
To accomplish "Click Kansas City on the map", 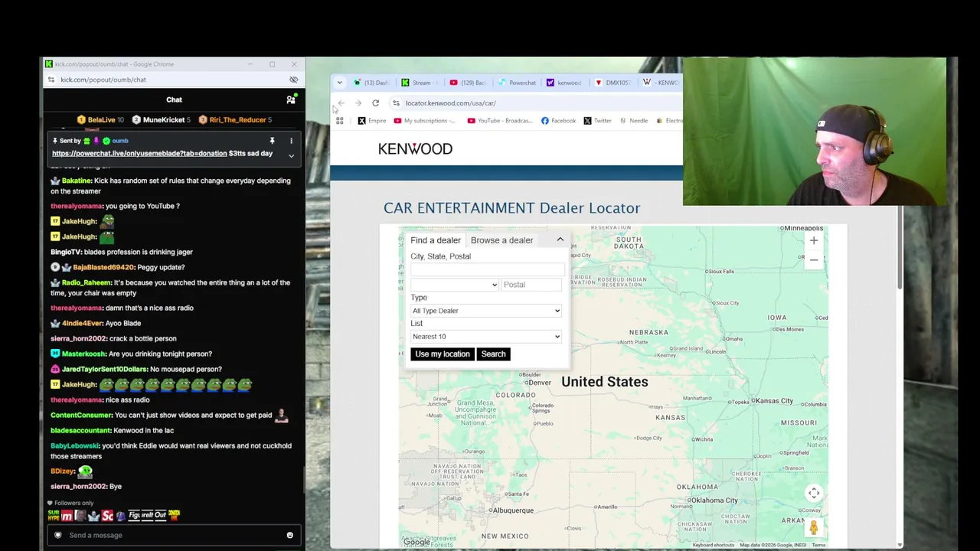I will [773, 401].
